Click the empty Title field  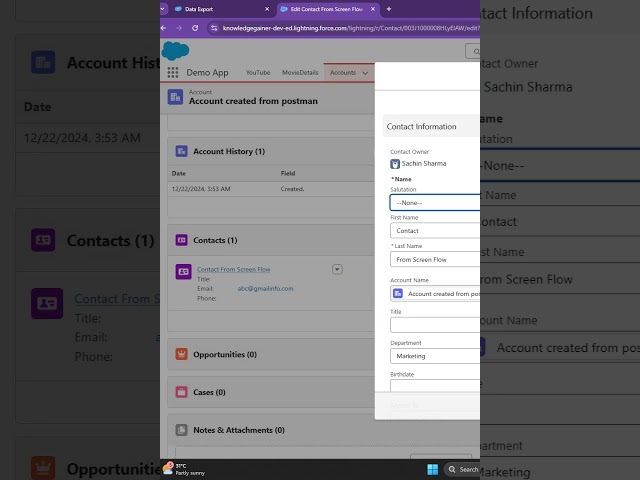pos(435,325)
